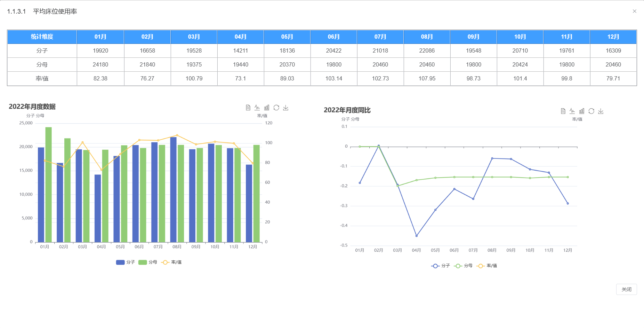Click cell value 19920
644x328 pixels.
(x=100, y=50)
